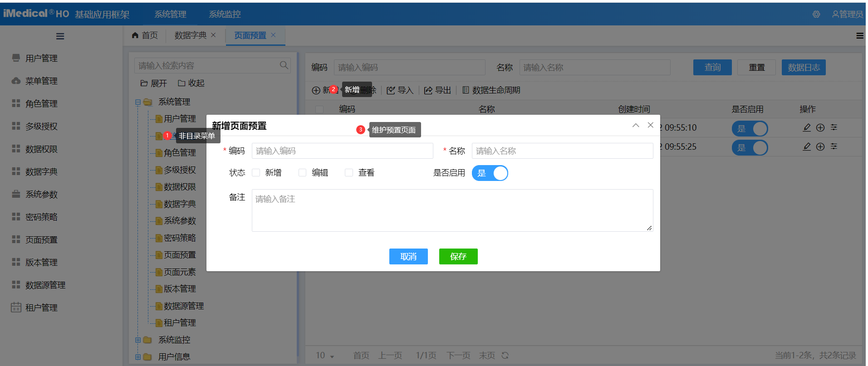Select all rows with the header checkbox
This screenshot has height=366, width=868.
click(x=319, y=109)
